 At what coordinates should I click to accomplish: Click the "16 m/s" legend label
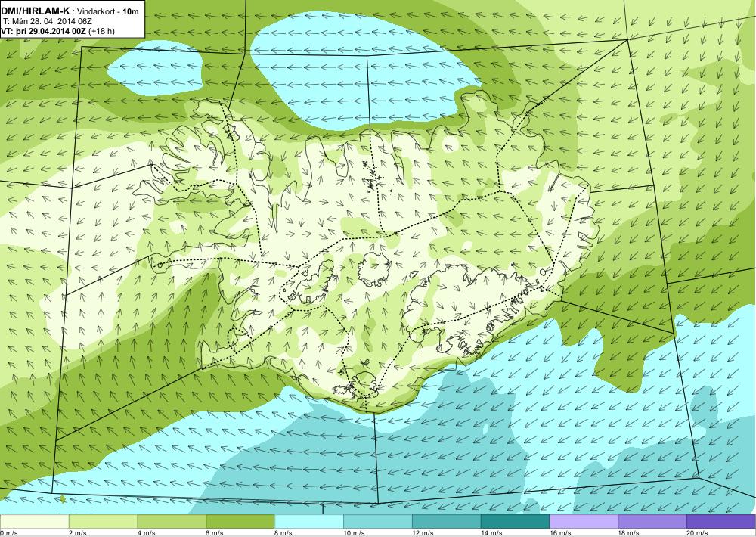pyautogui.click(x=560, y=532)
